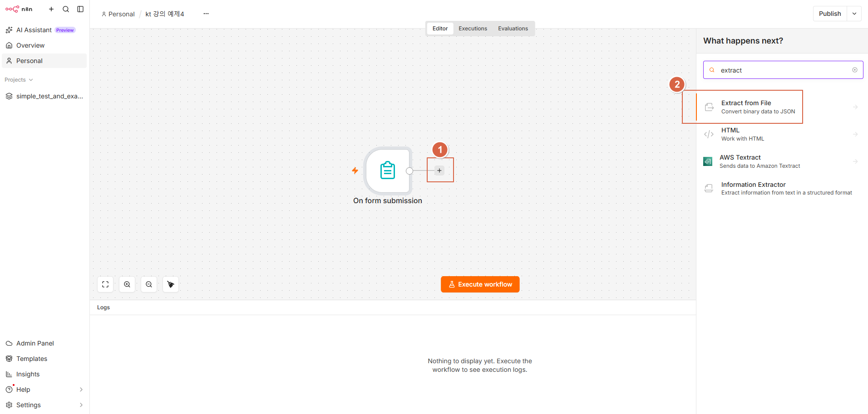Viewport: 868px width, 414px height.
Task: Click the AWS Textract node icon
Action: (708, 161)
